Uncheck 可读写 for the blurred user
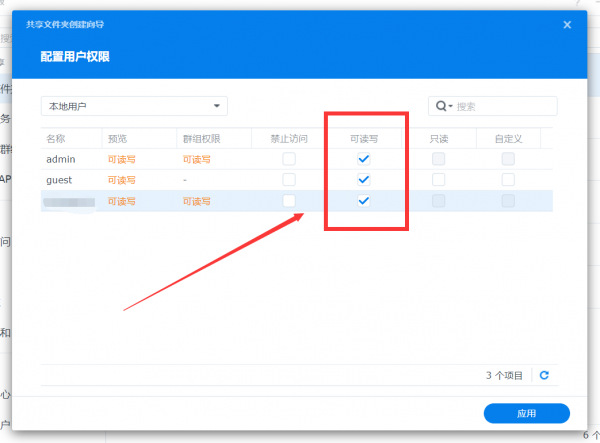Screen dimensions: 600x443 tap(364, 201)
